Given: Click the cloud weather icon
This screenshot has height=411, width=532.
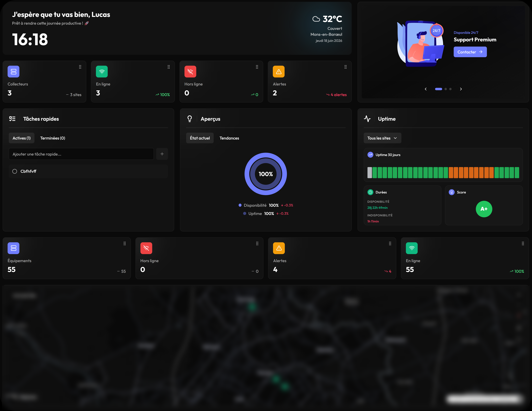Looking at the screenshot, I should pos(316,19).
